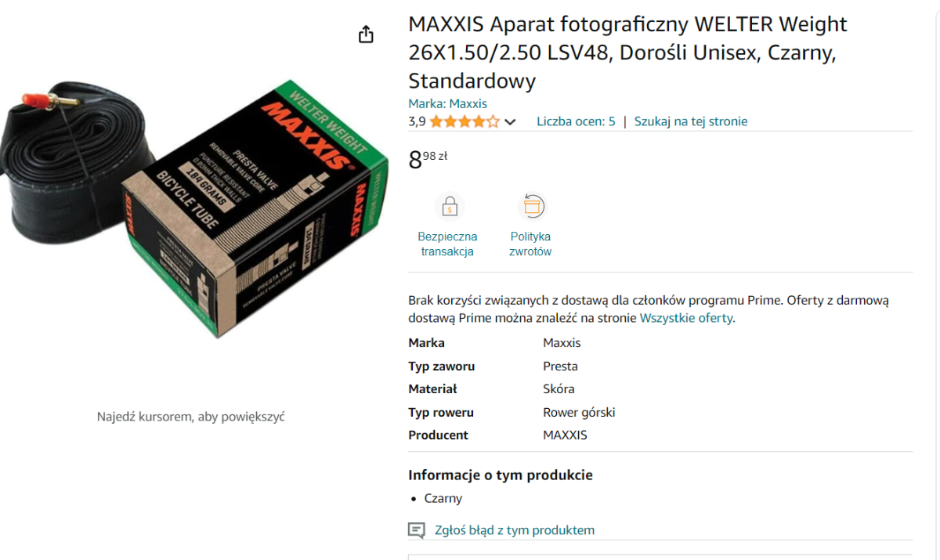The width and height of the screenshot is (940, 560).
Task: Click the return box icon for Polityka zwrotów
Action: tap(533, 207)
